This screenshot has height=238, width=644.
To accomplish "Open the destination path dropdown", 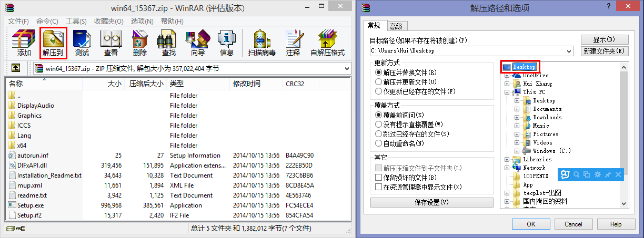I will click(x=569, y=51).
